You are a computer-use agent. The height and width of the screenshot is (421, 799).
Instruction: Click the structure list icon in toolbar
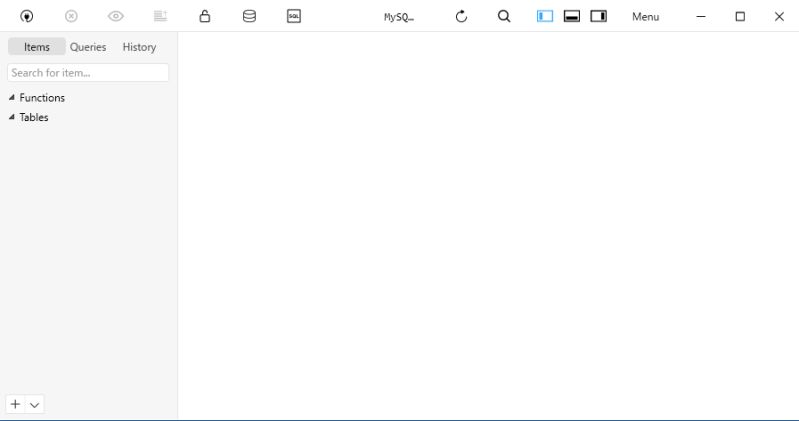point(161,16)
